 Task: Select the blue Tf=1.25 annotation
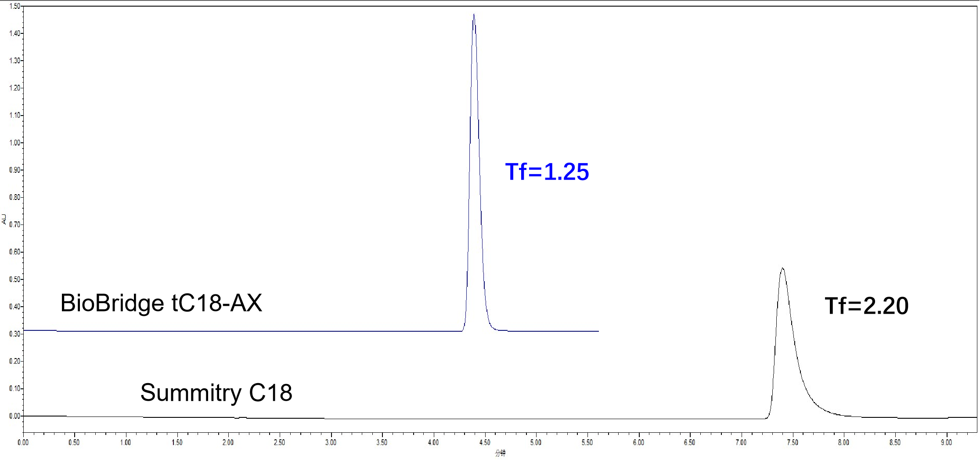tap(547, 172)
